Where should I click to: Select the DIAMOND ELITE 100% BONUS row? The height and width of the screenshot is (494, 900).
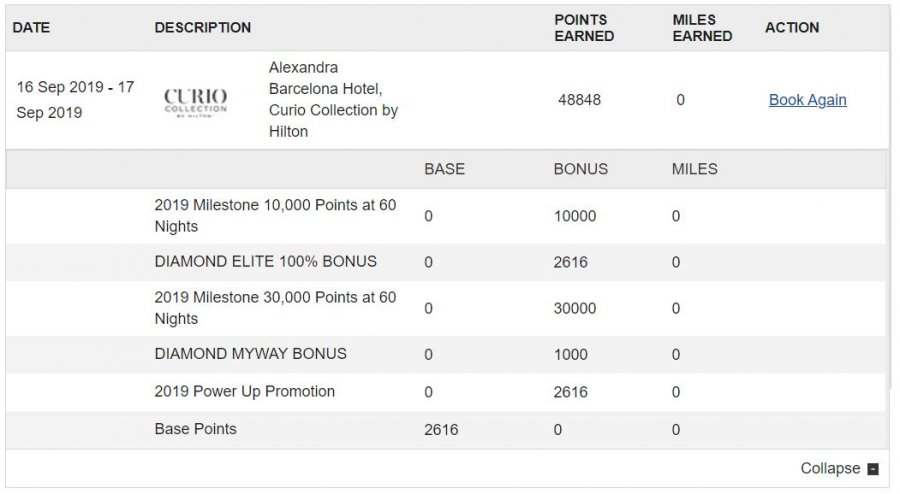point(266,262)
